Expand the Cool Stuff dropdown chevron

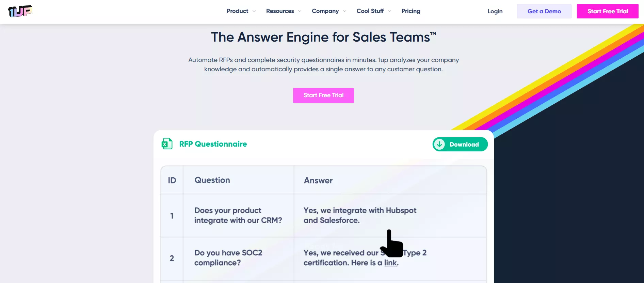[x=389, y=11]
